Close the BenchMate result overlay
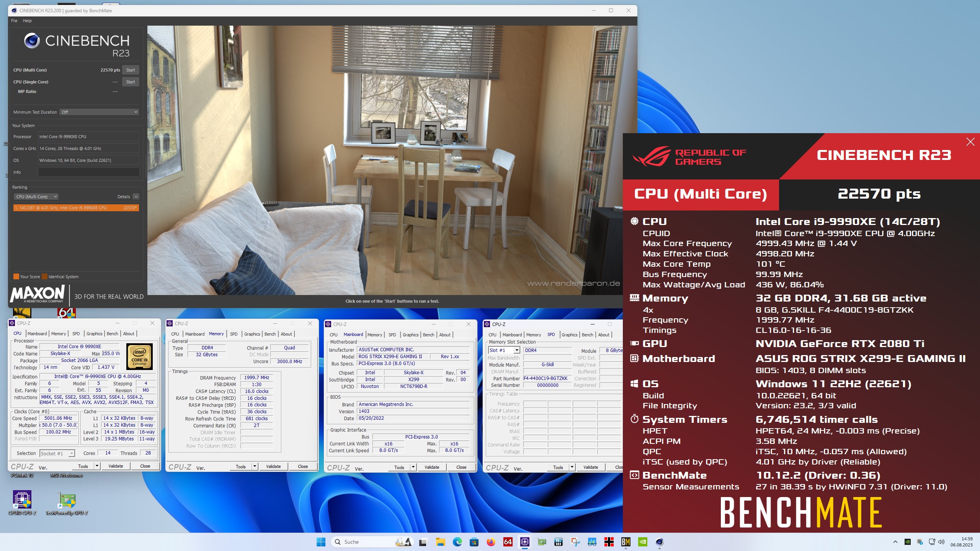The image size is (980, 551). 970,142
